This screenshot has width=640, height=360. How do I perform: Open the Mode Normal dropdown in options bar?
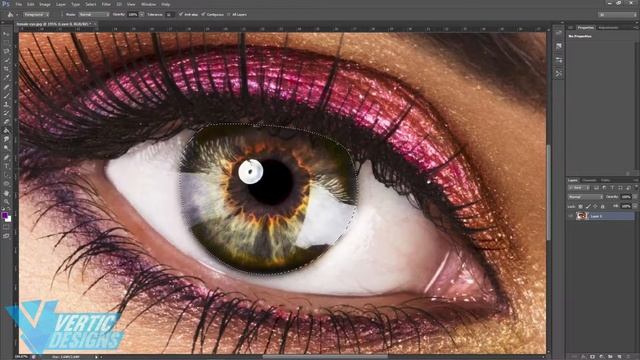coord(94,14)
